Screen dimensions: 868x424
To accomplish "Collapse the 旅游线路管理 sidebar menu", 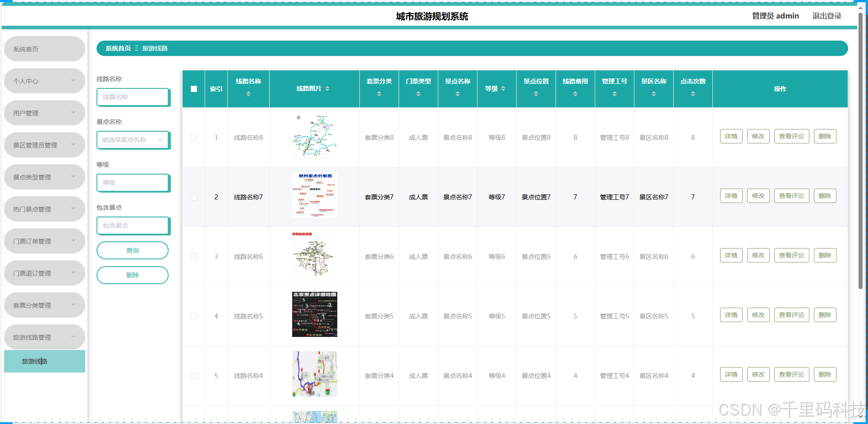I will (45, 337).
